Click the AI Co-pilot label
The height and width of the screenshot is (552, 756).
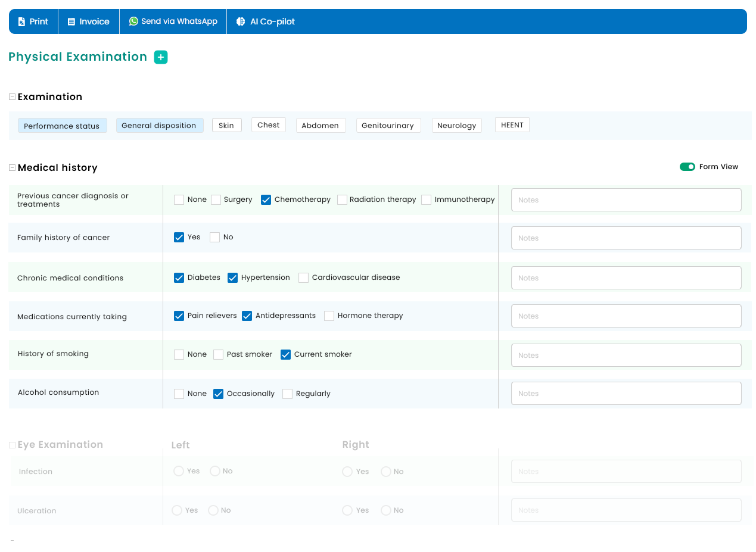[x=272, y=21]
